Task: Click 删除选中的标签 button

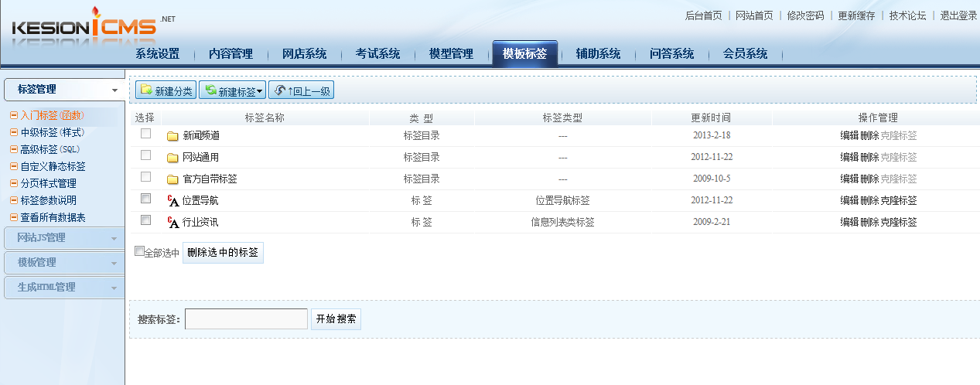Action: [x=223, y=253]
